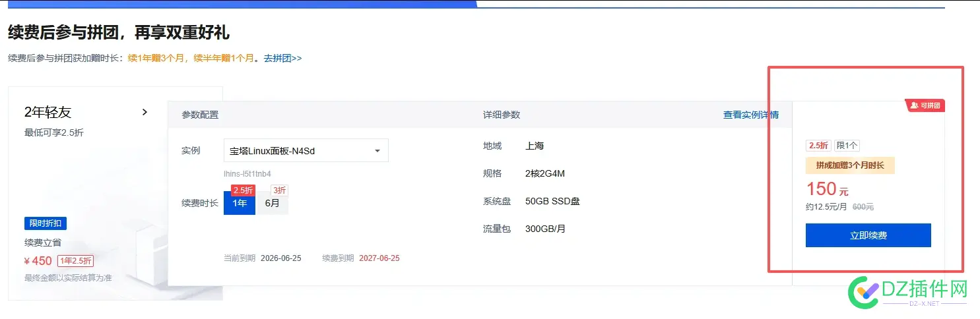Click the 300GB/月 traffic value
Image resolution: width=980 pixels, height=319 pixels.
(x=545, y=229)
